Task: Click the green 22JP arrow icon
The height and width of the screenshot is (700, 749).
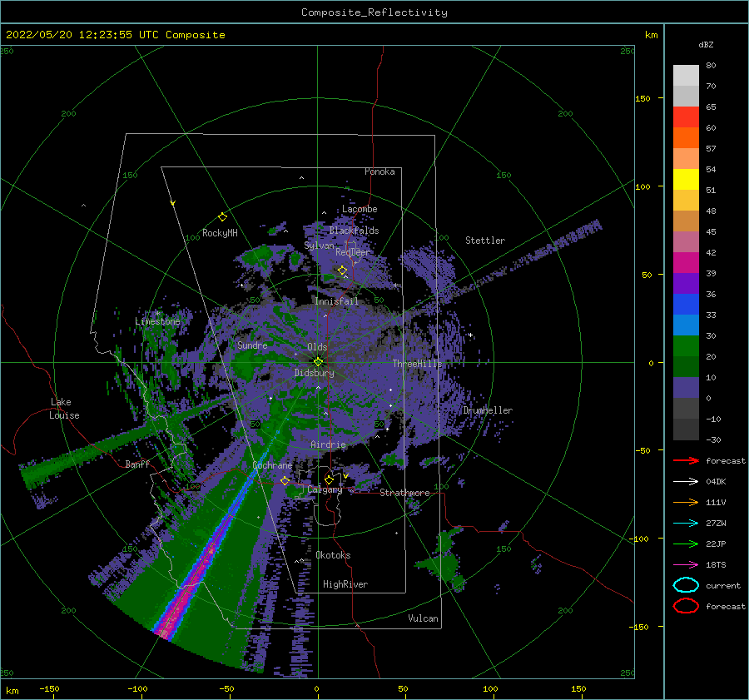Action: point(686,544)
